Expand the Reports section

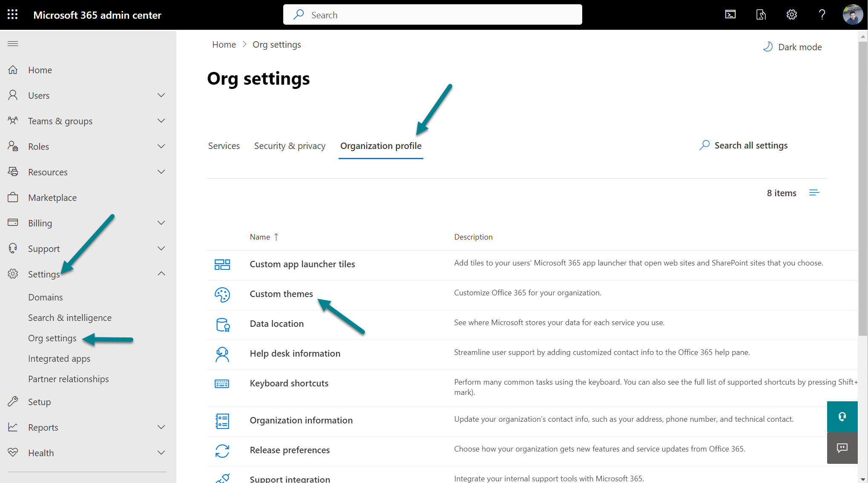[161, 427]
